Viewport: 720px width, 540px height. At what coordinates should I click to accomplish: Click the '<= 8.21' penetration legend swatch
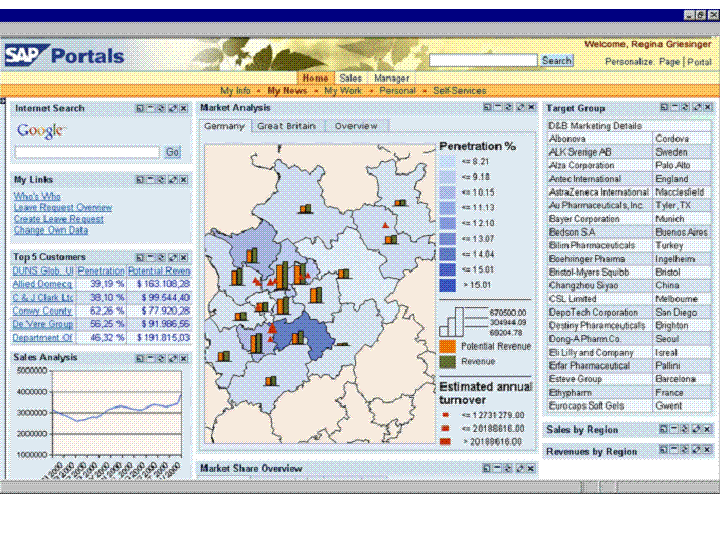tap(447, 162)
